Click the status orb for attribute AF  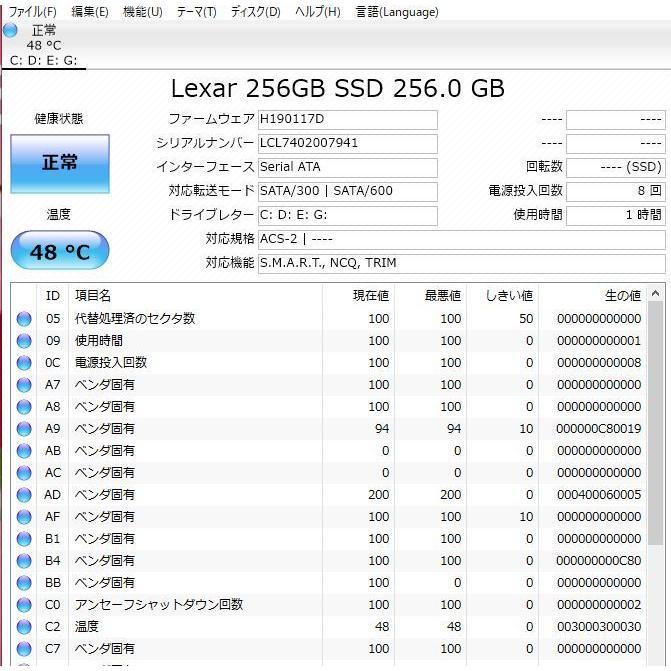[24, 517]
